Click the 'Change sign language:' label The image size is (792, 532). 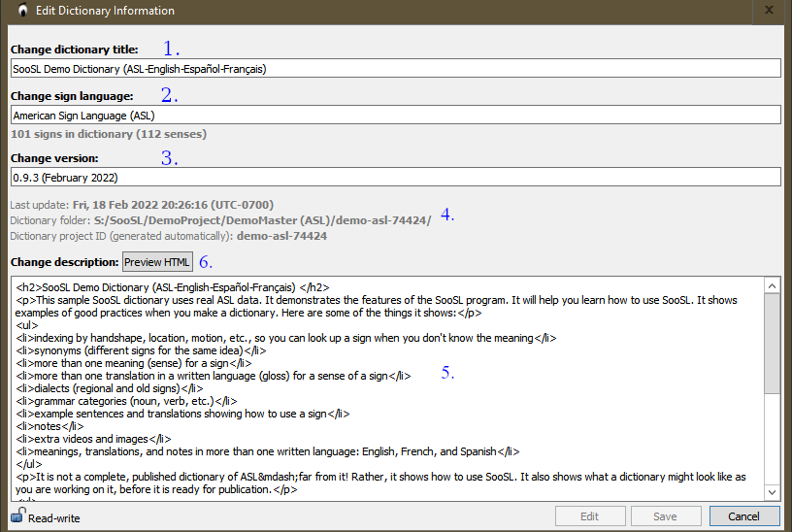(72, 96)
